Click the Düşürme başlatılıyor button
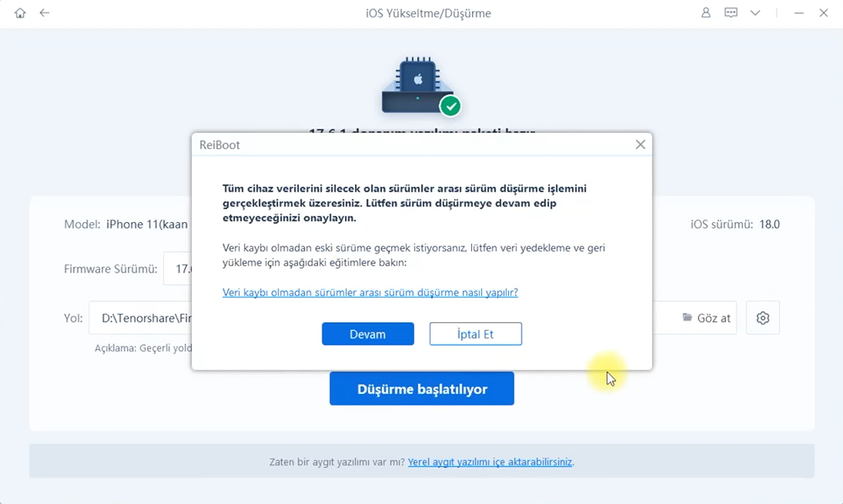This screenshot has height=504, width=843. pyautogui.click(x=421, y=390)
